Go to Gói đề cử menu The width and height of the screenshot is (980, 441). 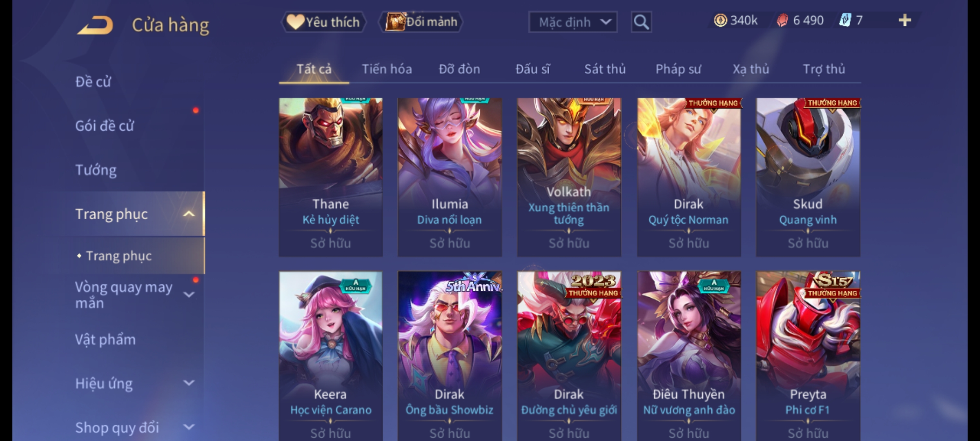click(x=105, y=126)
